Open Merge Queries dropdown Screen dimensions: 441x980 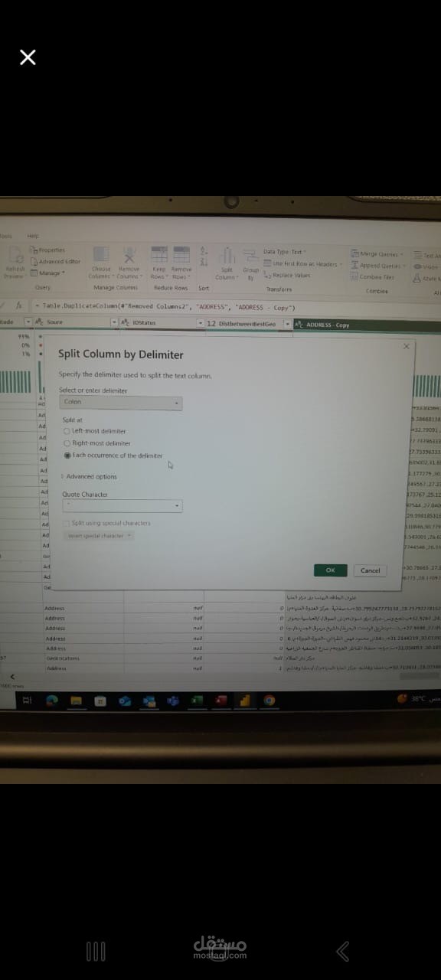coord(376,253)
